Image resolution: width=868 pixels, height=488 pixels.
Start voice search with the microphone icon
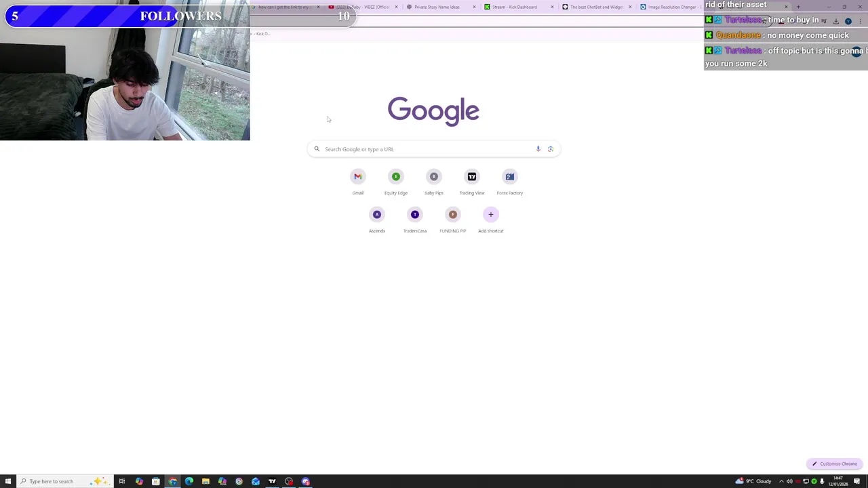tap(538, 149)
